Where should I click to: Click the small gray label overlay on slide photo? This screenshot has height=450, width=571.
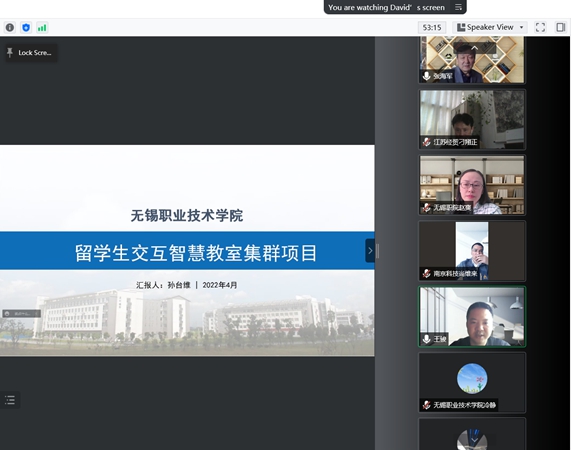[21, 313]
